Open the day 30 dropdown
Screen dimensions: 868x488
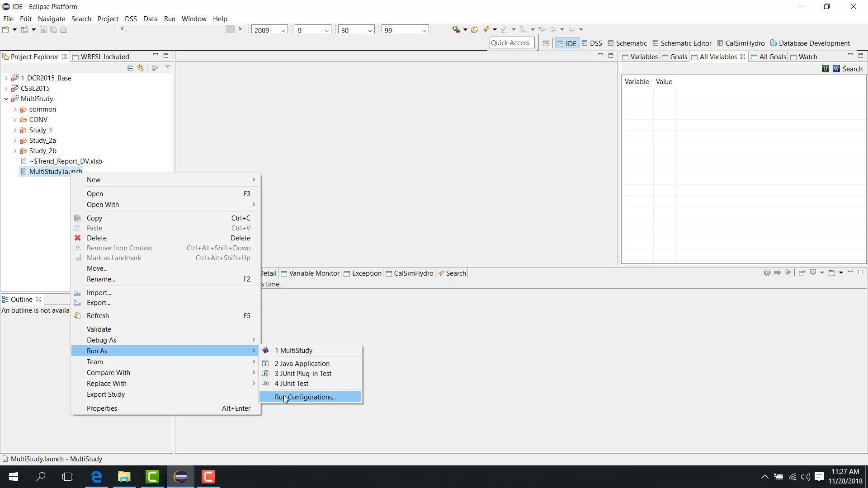(x=370, y=30)
